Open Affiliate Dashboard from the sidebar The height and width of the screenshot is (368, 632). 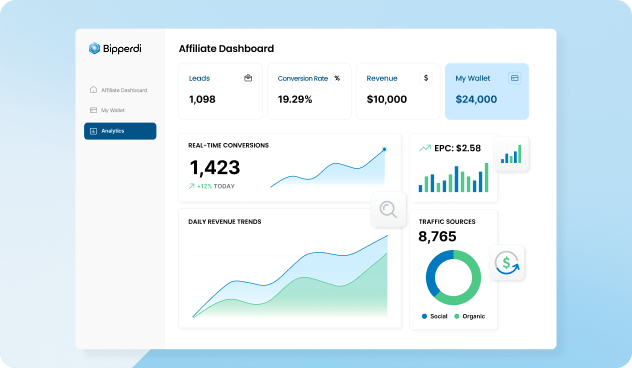[x=120, y=90]
